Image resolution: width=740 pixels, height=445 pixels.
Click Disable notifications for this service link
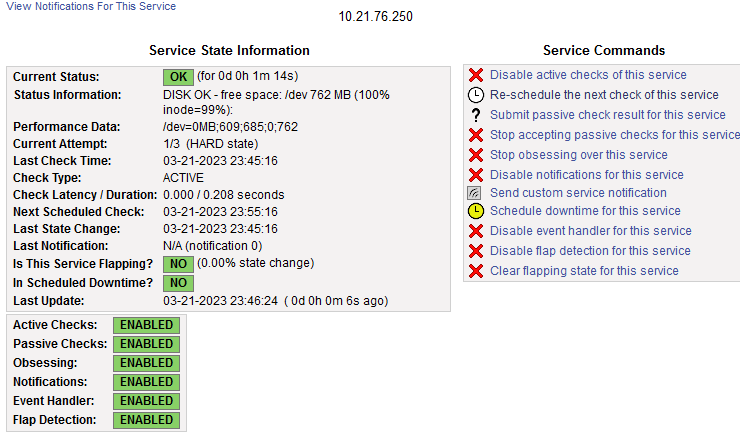(586, 175)
